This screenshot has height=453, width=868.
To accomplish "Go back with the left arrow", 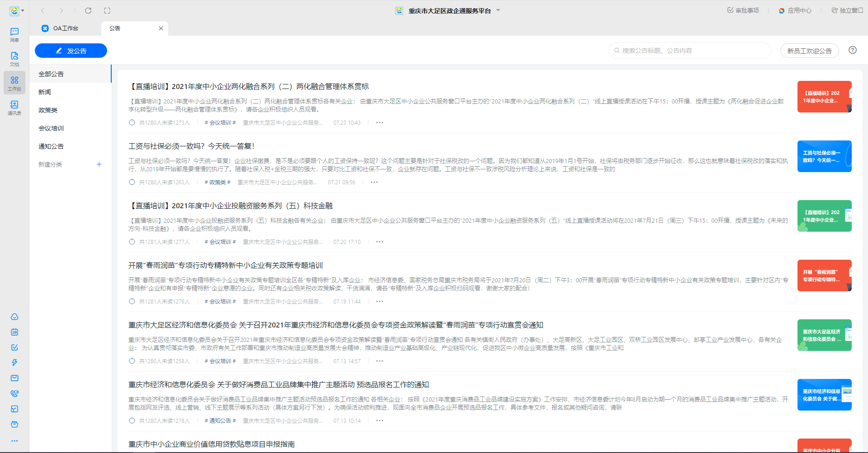I will click(42, 10).
